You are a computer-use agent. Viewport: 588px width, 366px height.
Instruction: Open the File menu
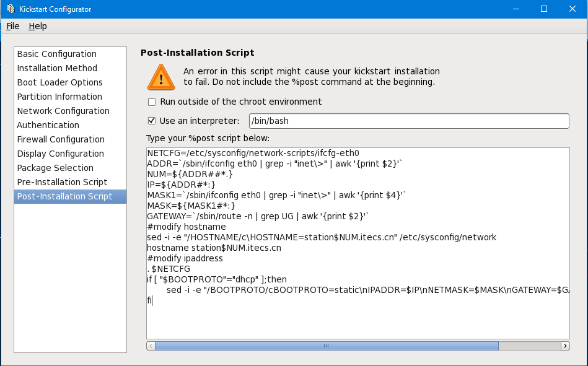tap(13, 26)
